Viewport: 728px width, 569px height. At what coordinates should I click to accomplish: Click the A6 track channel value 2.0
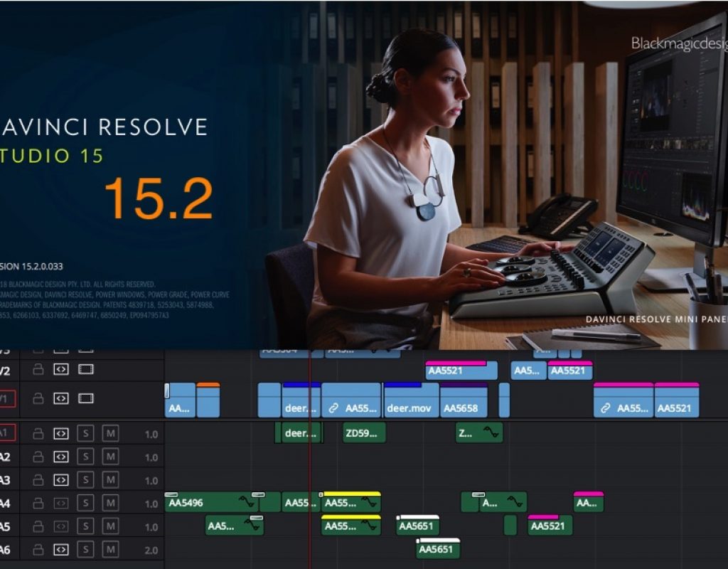pos(151,551)
